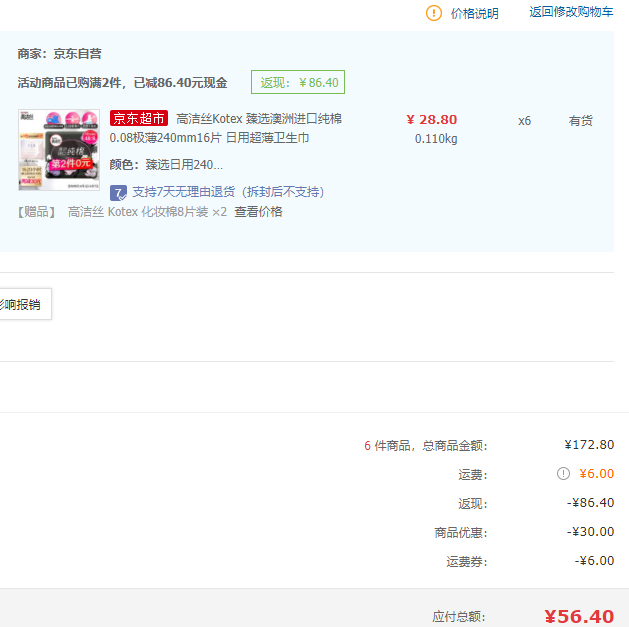Click the x6 quantity label

click(524, 121)
